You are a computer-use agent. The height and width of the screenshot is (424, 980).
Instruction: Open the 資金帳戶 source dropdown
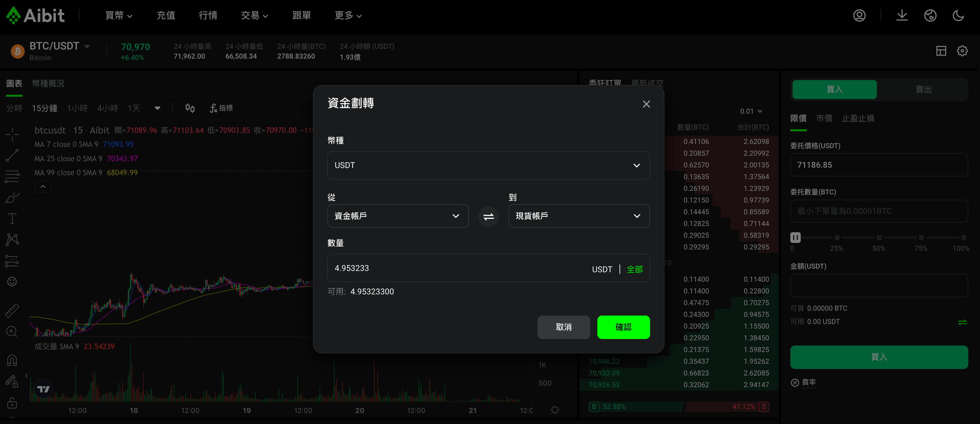(398, 216)
